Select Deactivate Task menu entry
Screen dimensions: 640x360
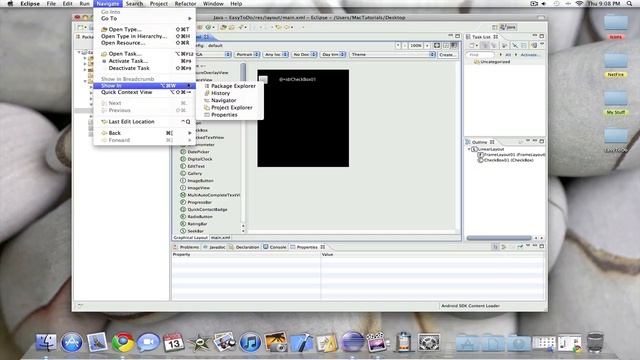pyautogui.click(x=145, y=68)
